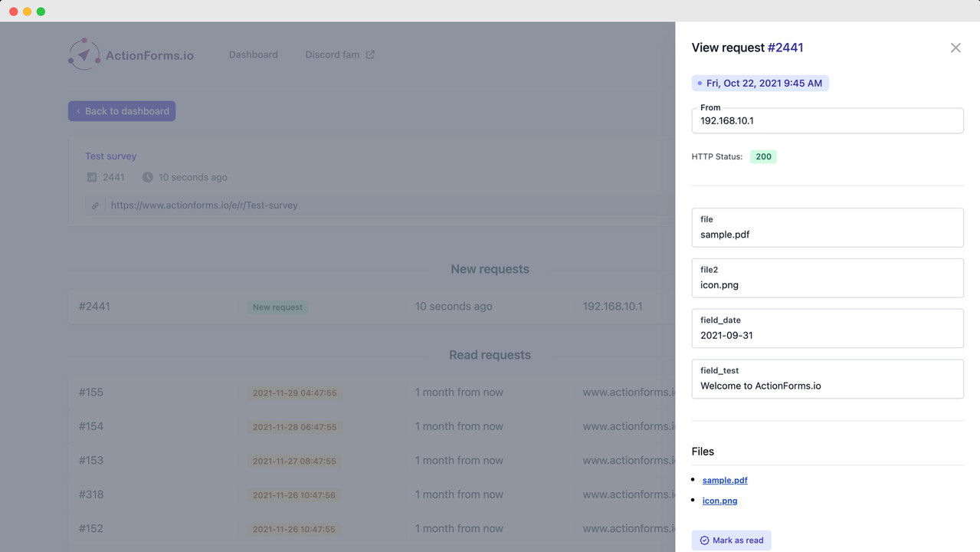Click the link icon beside the survey URL
The height and width of the screenshot is (552, 980).
95,205
